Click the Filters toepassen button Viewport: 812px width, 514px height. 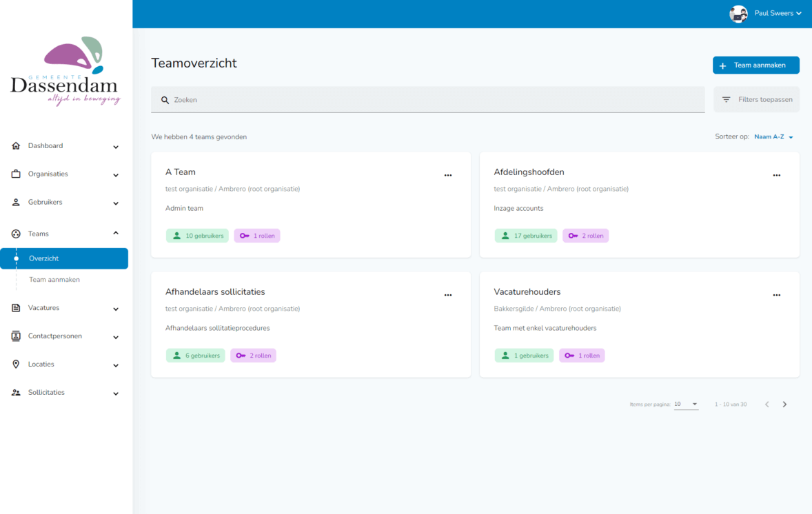tap(757, 100)
